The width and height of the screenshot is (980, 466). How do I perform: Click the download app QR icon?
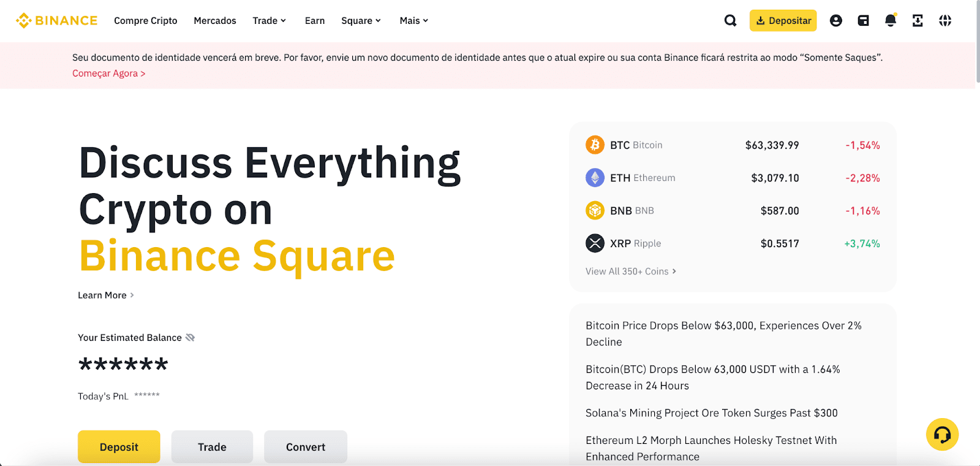click(918, 20)
